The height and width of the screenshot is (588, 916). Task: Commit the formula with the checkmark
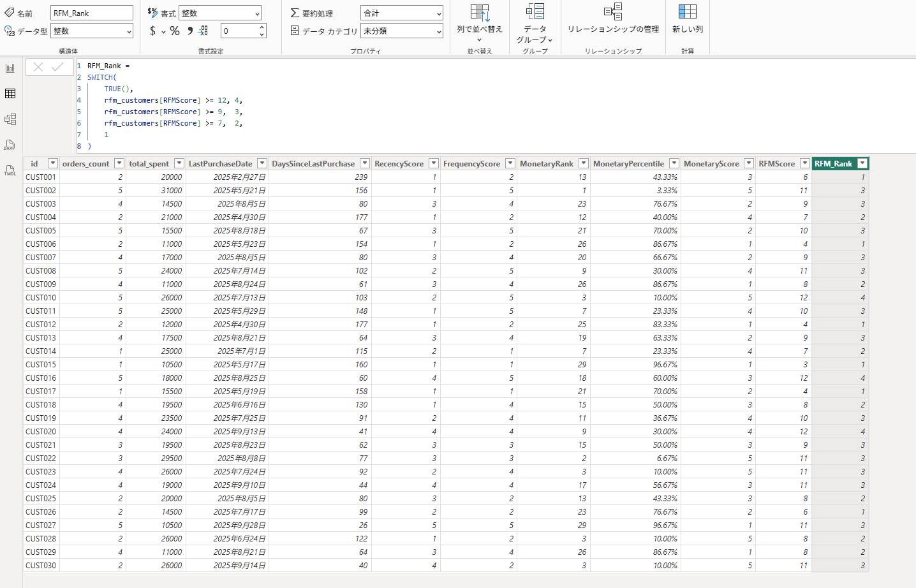58,67
